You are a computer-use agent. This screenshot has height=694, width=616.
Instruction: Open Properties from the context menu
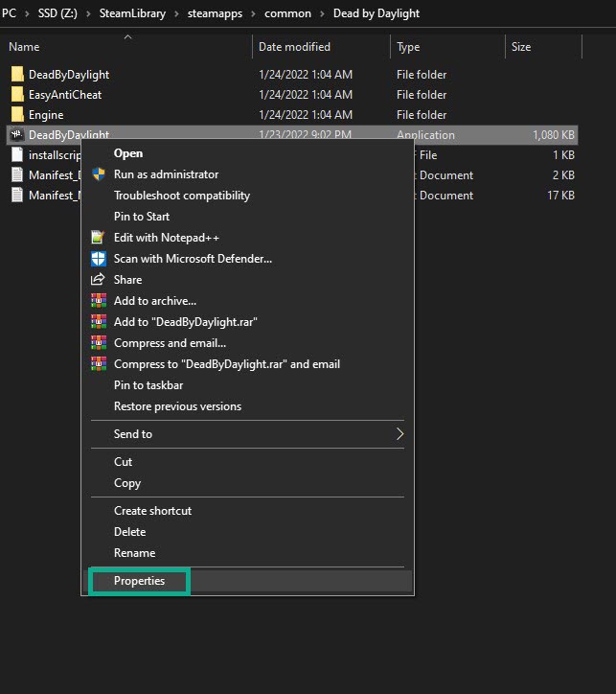[139, 581]
